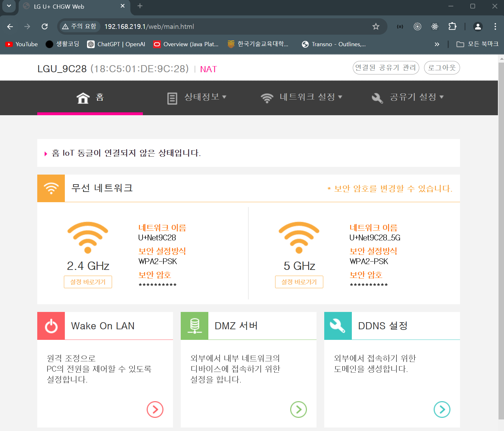
Task: Click the U+Net9C28 network name text
Action: [157, 238]
